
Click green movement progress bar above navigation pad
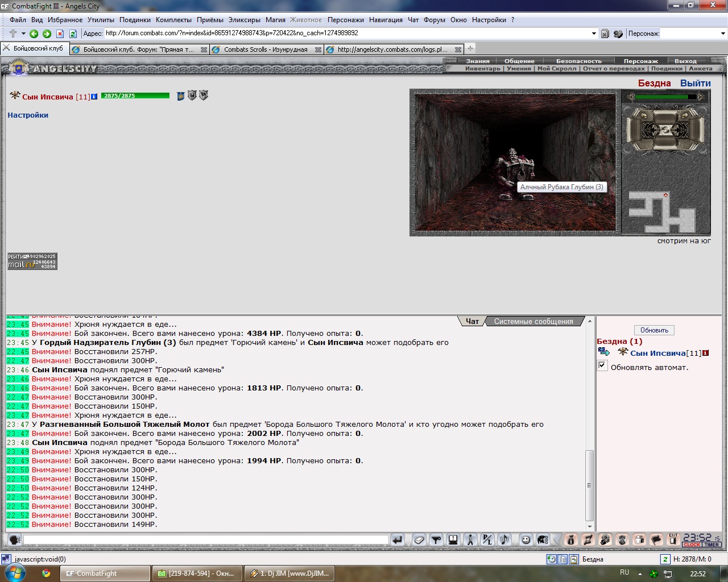coord(665,97)
